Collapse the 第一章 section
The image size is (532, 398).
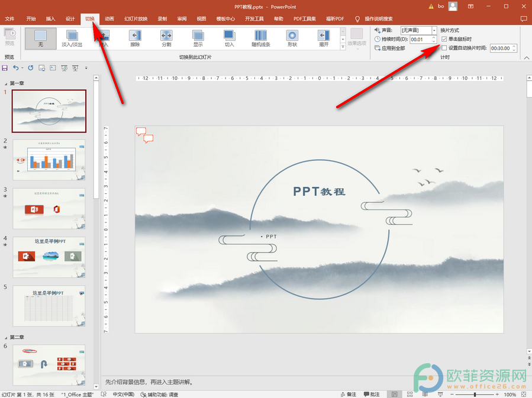tap(5, 83)
